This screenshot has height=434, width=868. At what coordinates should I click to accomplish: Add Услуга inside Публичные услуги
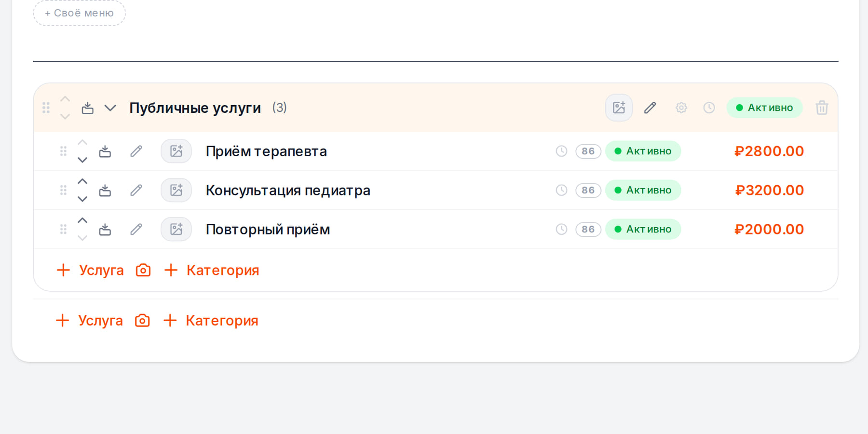pyautogui.click(x=90, y=270)
